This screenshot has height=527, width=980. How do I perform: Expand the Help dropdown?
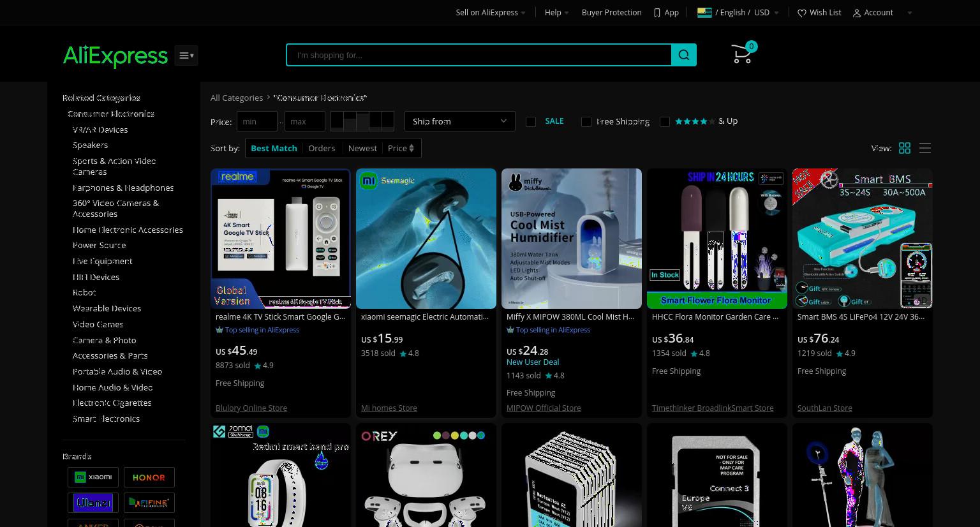(x=556, y=13)
